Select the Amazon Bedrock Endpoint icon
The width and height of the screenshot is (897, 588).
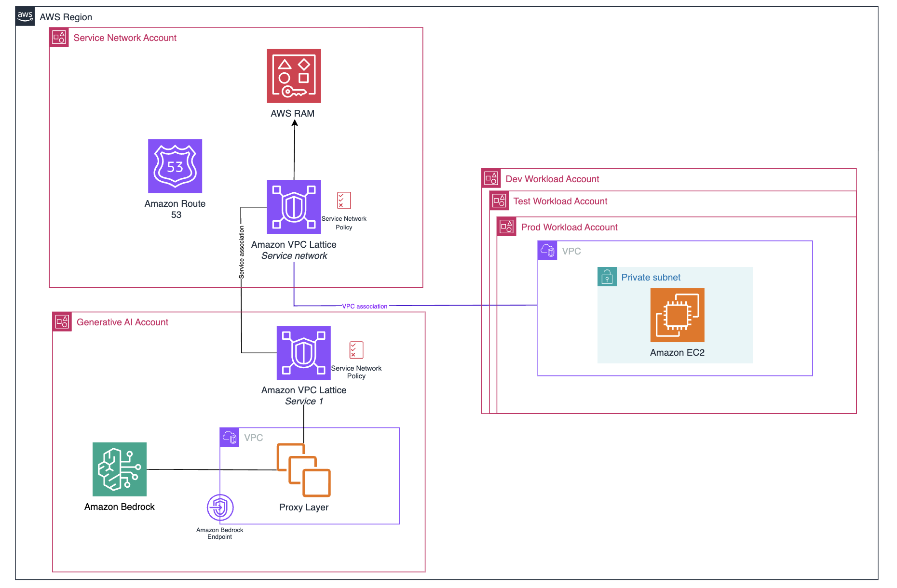click(220, 507)
